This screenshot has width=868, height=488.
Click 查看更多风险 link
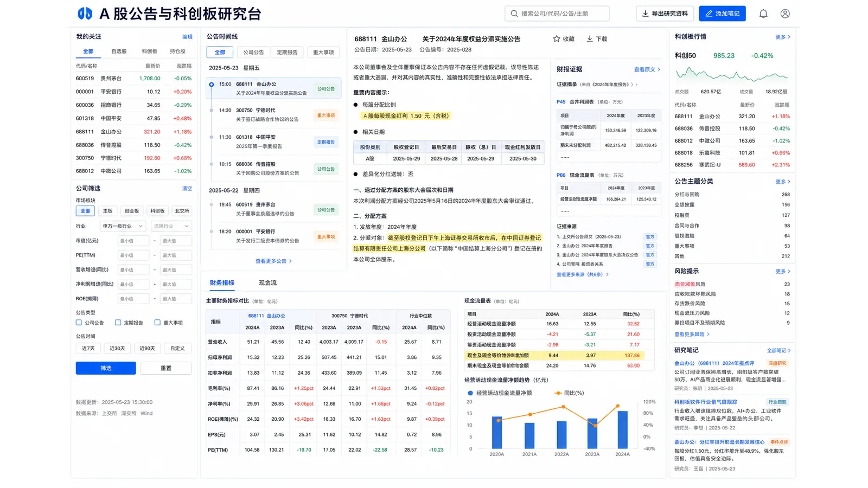(x=692, y=335)
